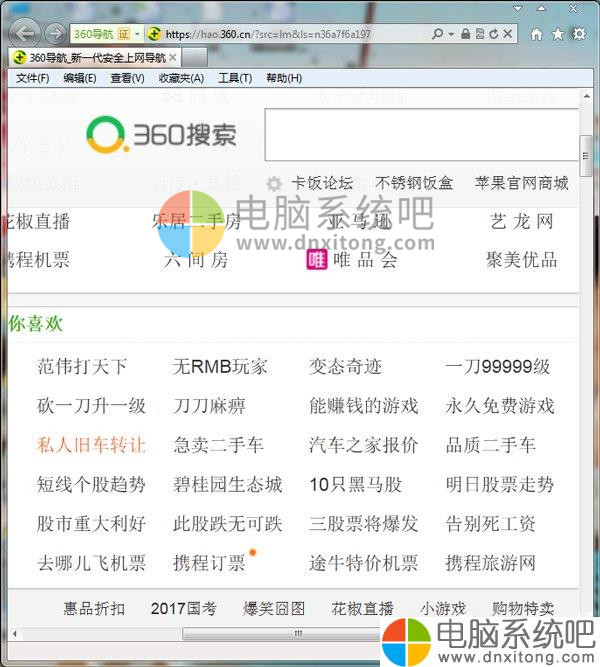Open the 股市重大利好 link
Image resolution: width=600 pixels, height=667 pixels.
(91, 524)
